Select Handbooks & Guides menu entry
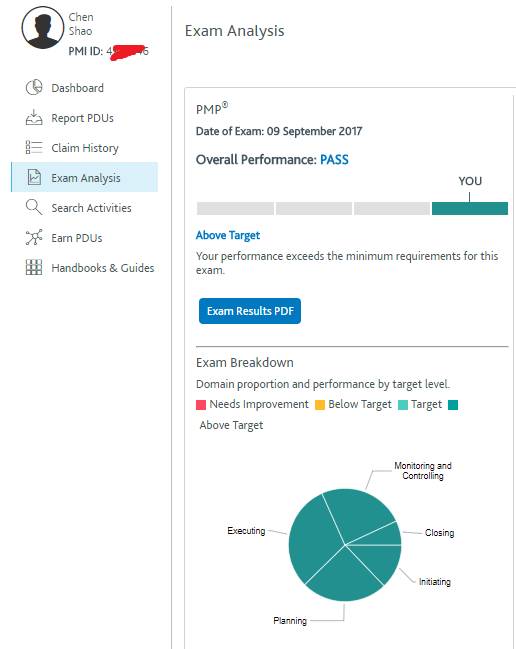 pos(103,268)
